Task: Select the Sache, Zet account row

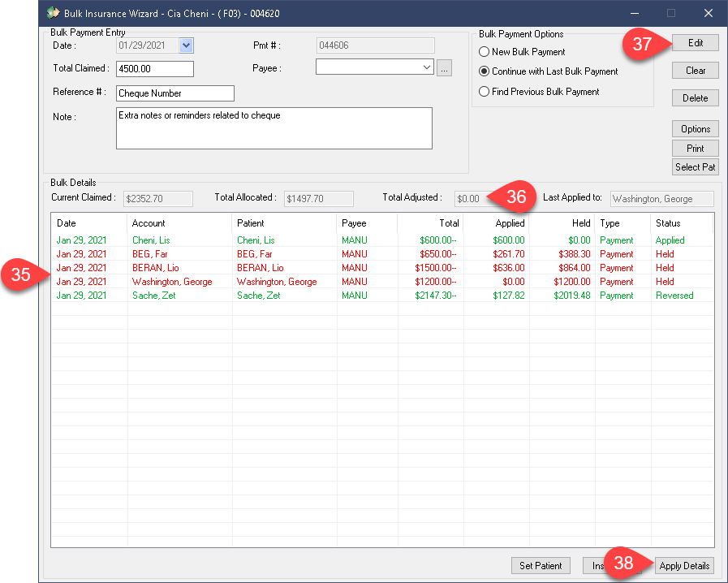Action: (x=382, y=296)
